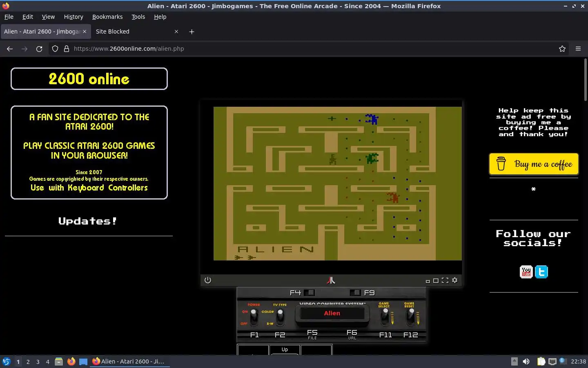
Task: Open the View menu
Action: tap(48, 17)
